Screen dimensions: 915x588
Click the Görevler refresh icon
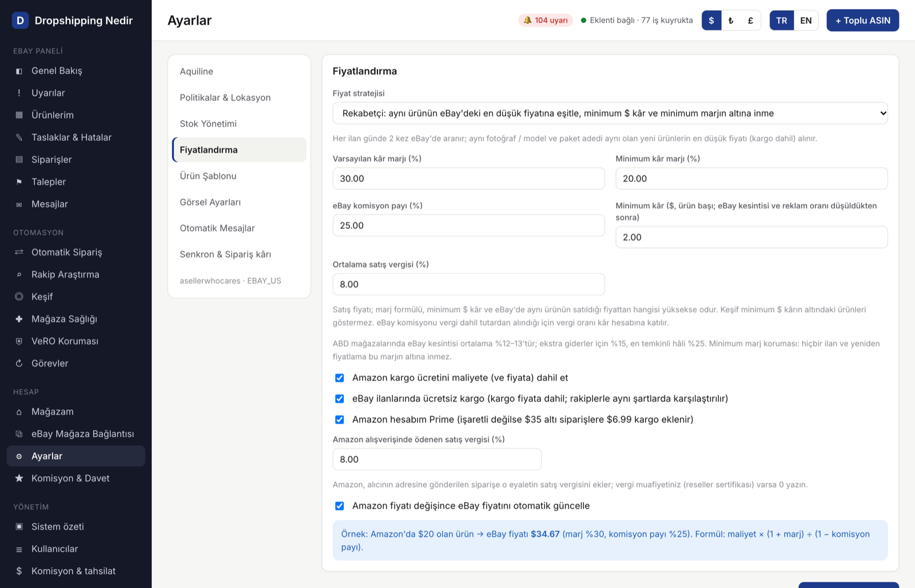pyautogui.click(x=19, y=363)
